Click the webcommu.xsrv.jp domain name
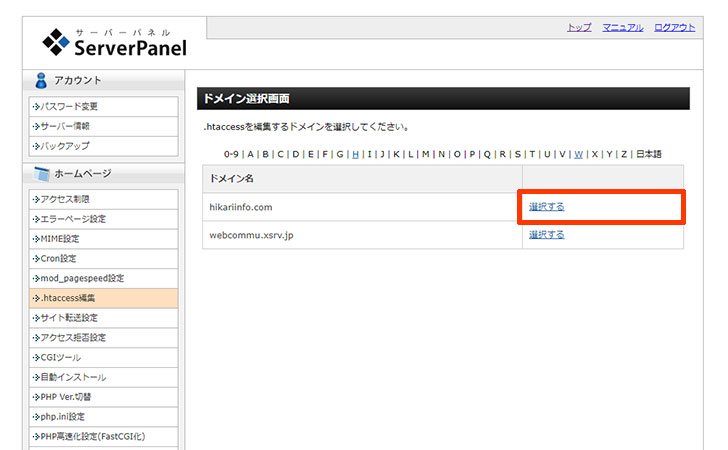This screenshot has height=450, width=728. click(251, 235)
